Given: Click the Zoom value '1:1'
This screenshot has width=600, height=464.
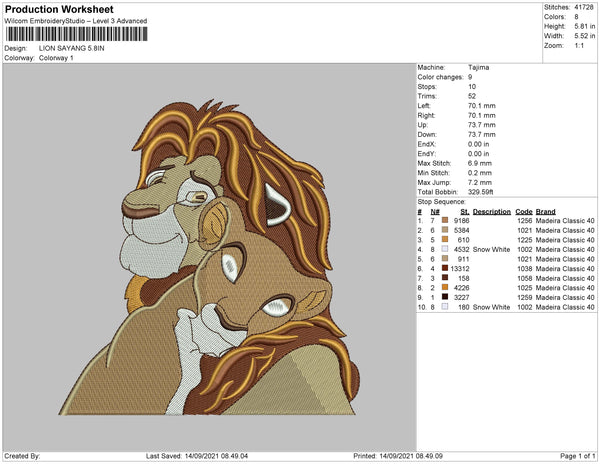Looking at the screenshot, I should click(579, 46).
